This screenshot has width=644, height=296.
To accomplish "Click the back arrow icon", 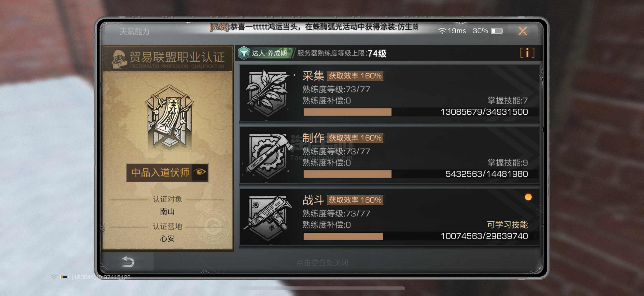I will coord(128,262).
